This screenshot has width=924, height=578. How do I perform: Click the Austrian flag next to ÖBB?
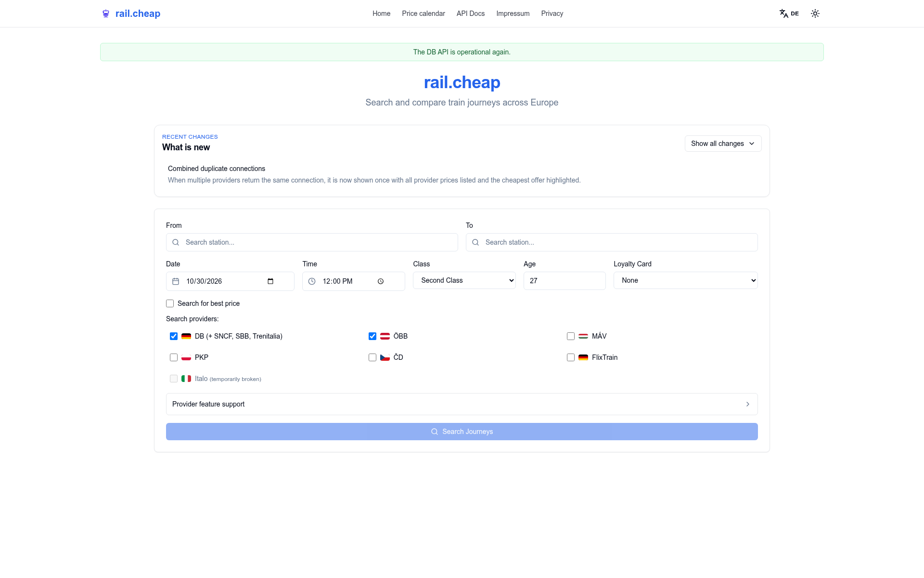[385, 336]
